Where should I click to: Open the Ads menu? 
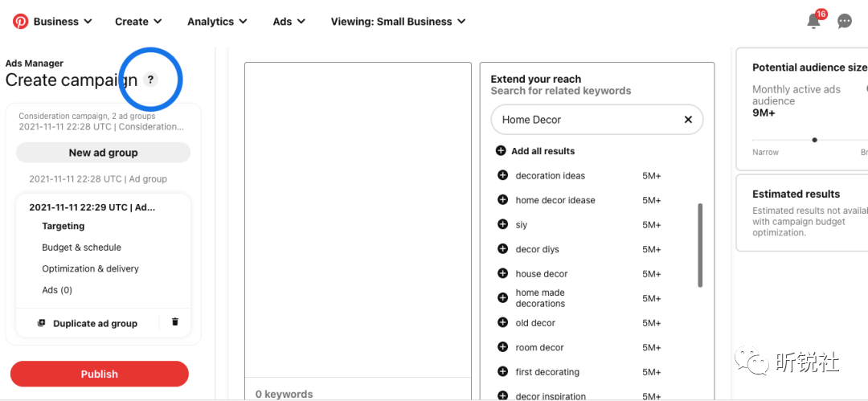[290, 22]
